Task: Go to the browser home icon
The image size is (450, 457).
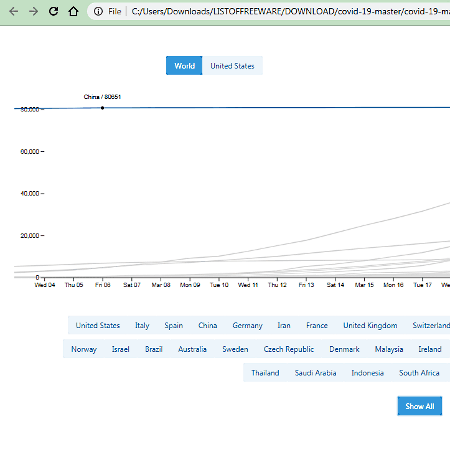Action: point(73,12)
